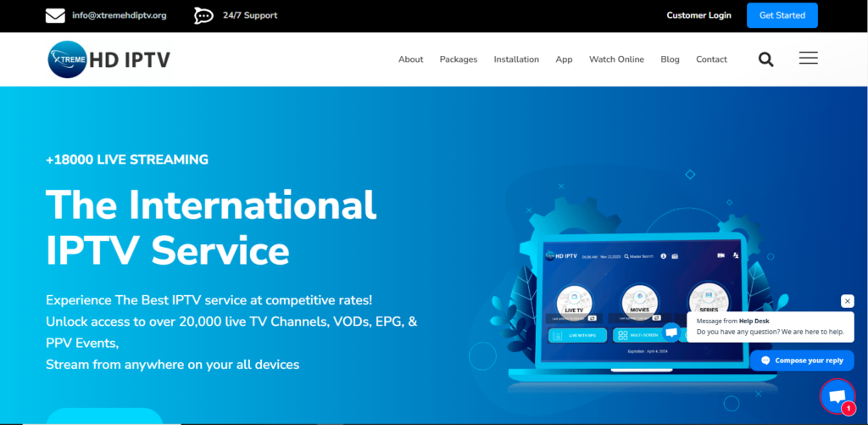Image resolution: width=868 pixels, height=425 pixels.
Task: Open the hamburger menu icon
Action: [x=808, y=59]
